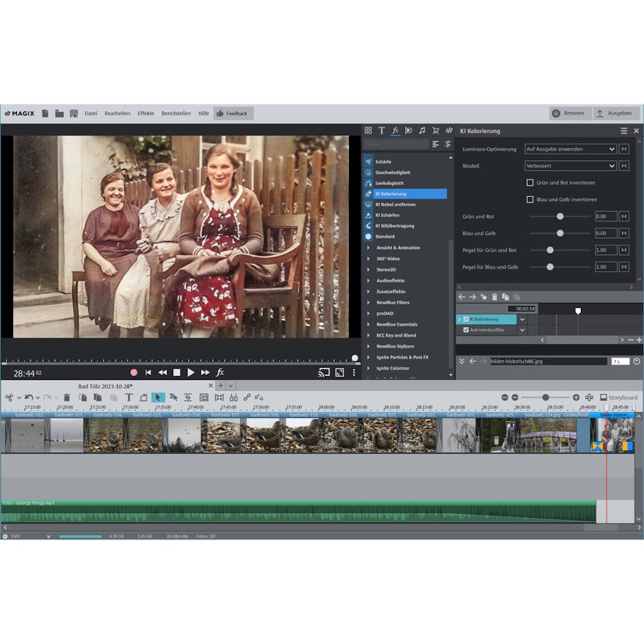This screenshot has height=644, width=644.
Task: Select the Text title tool in timeline toolbar
Action: click(x=128, y=397)
